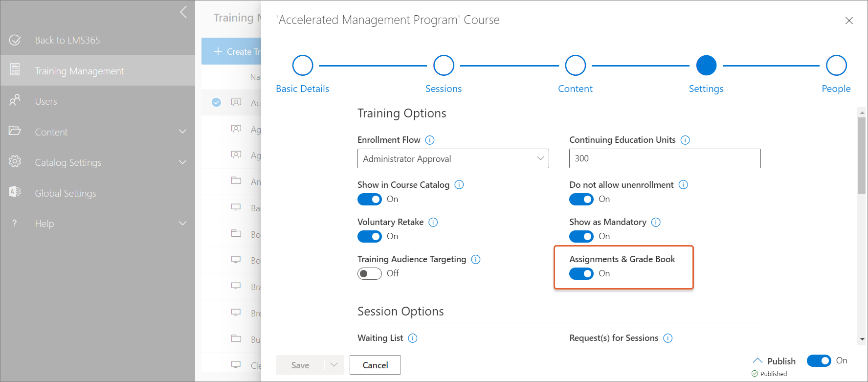Click the Show as Mandatory info icon
The image size is (868, 382).
point(656,222)
